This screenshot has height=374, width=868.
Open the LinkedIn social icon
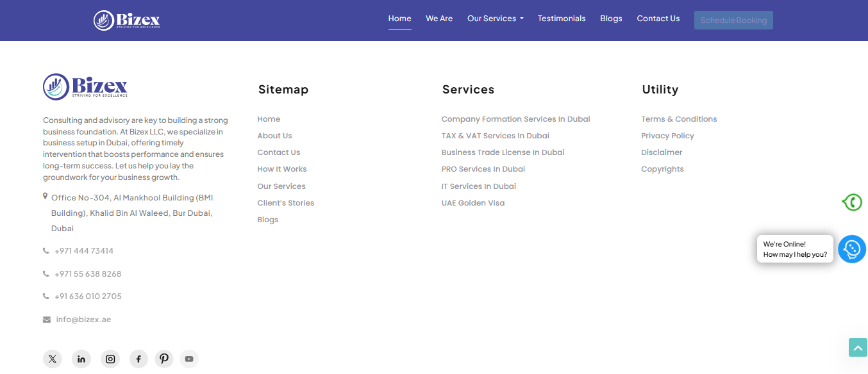click(81, 359)
